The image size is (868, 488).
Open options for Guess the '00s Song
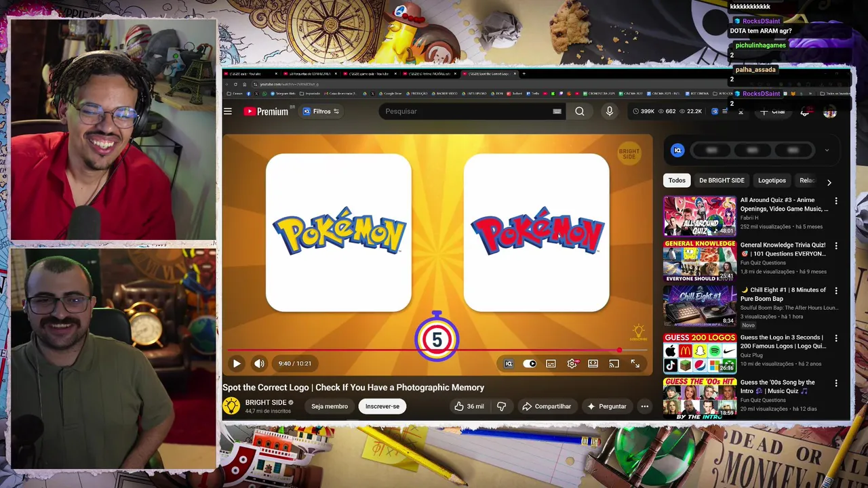836,383
